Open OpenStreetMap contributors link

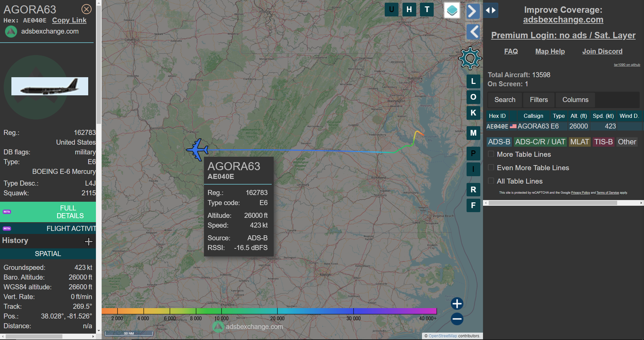(443, 336)
